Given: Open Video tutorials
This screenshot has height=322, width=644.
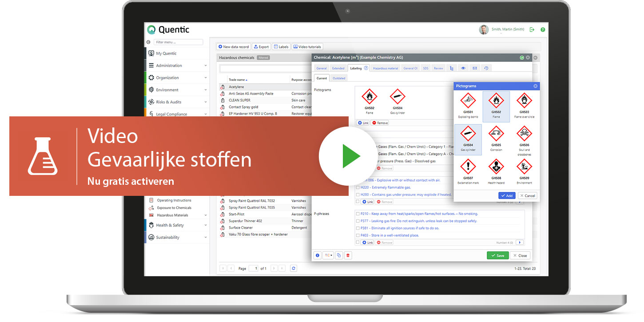Looking at the screenshot, I should pyautogui.click(x=307, y=47).
